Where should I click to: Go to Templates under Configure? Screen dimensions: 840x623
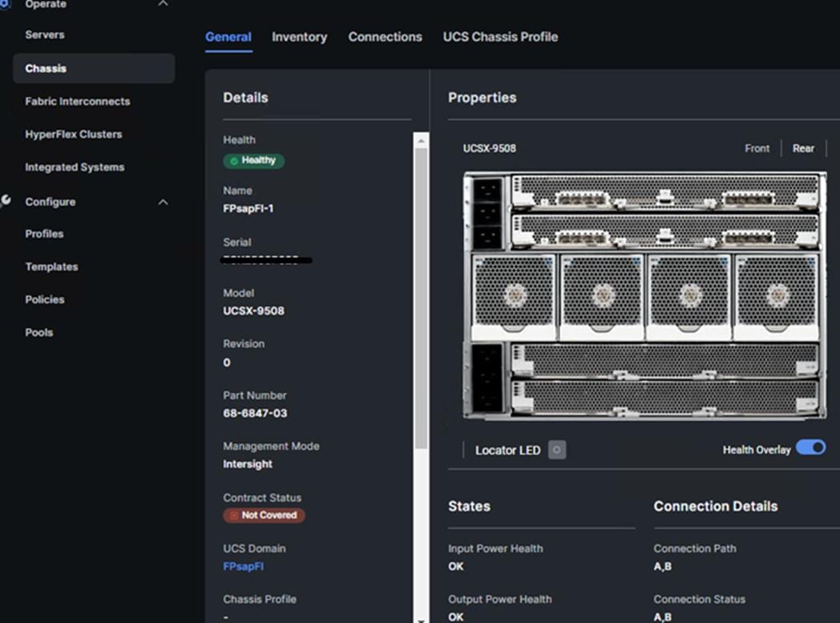(x=51, y=267)
